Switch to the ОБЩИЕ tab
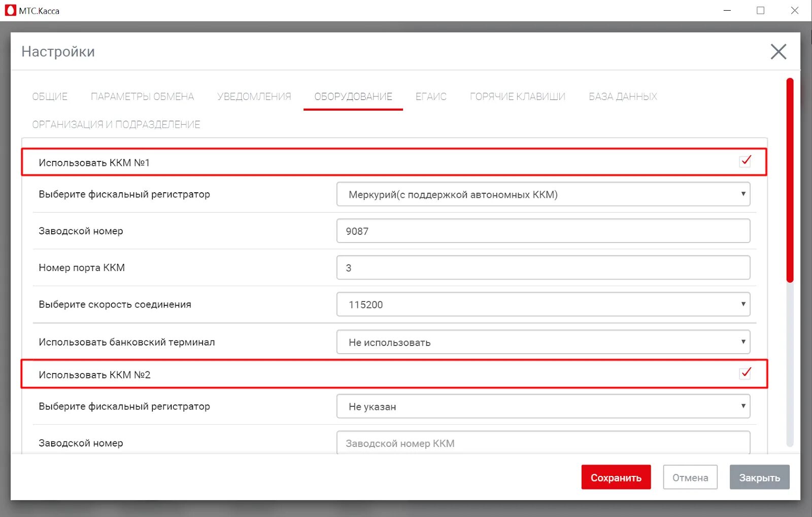Screen dimensions: 812x517 50,96
